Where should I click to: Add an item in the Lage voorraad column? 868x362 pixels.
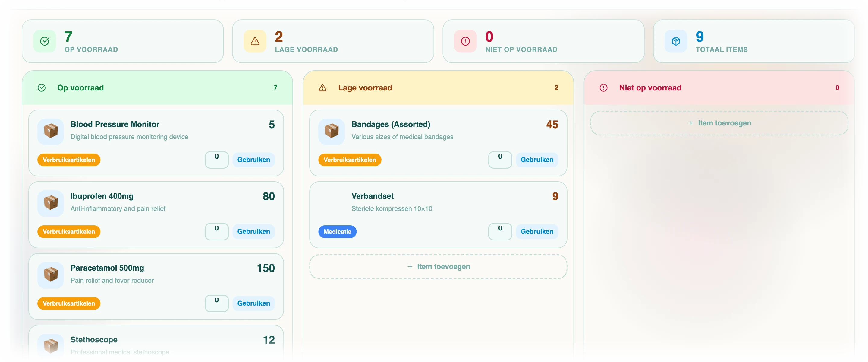tap(438, 267)
